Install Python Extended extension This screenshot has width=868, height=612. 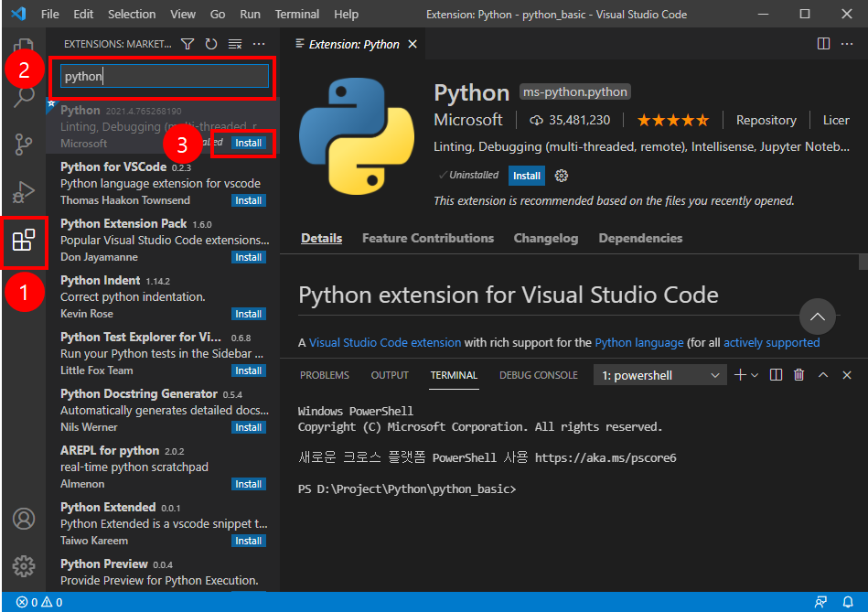tap(248, 541)
